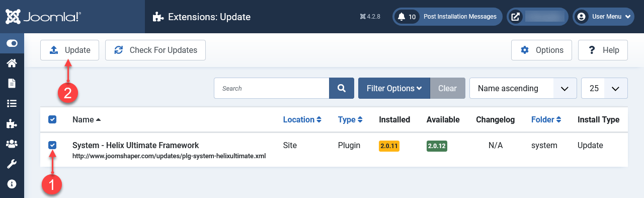Open the 25 list limit dropdown
644x198 pixels.
[604, 88]
